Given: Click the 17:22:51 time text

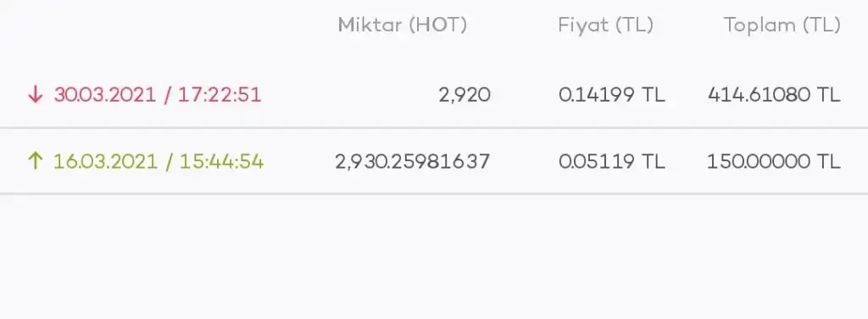Looking at the screenshot, I should coord(220,95).
